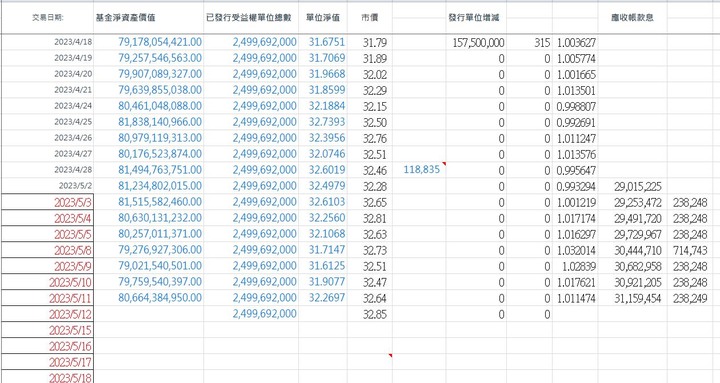
Task: Select the 應收帳款息 column header
Action: click(632, 17)
